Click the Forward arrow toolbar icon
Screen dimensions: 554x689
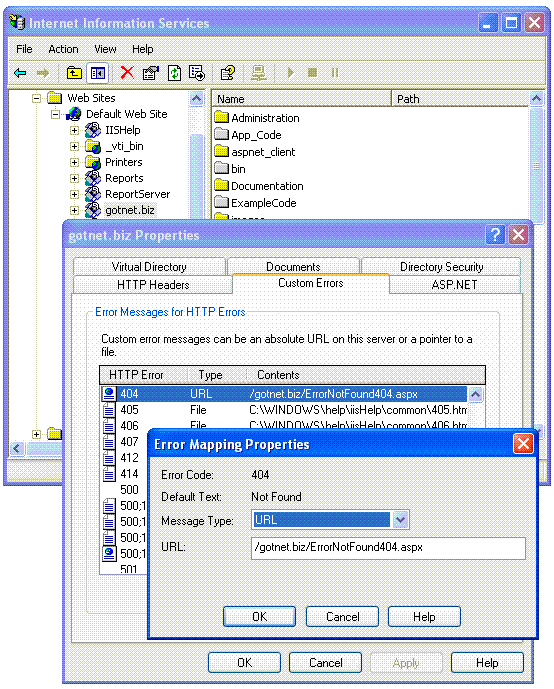[43, 73]
